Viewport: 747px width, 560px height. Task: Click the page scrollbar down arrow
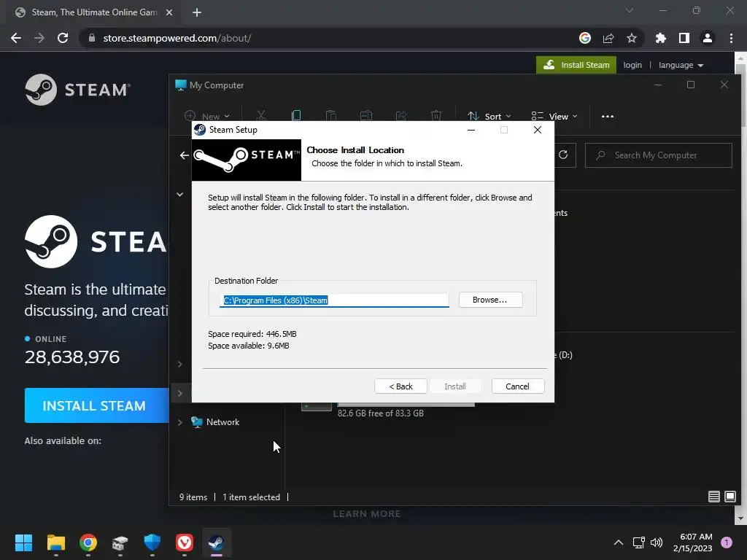point(740,518)
